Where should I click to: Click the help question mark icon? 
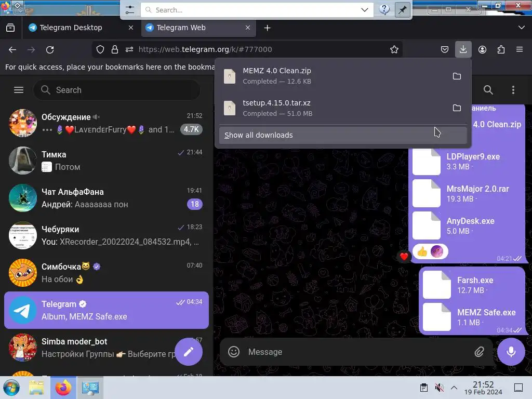[x=384, y=9]
